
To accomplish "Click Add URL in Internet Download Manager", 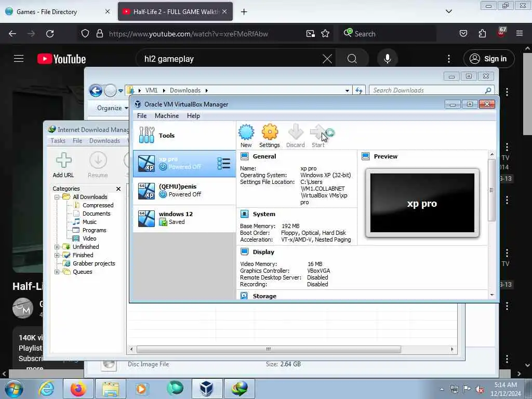I will click(63, 165).
